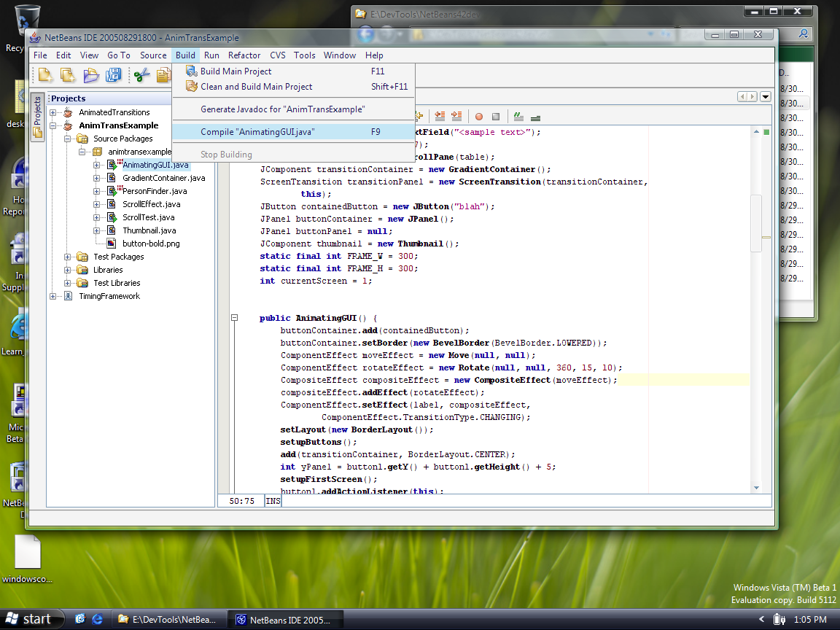Select Thumbnail.java in Projects tree

pos(149,230)
